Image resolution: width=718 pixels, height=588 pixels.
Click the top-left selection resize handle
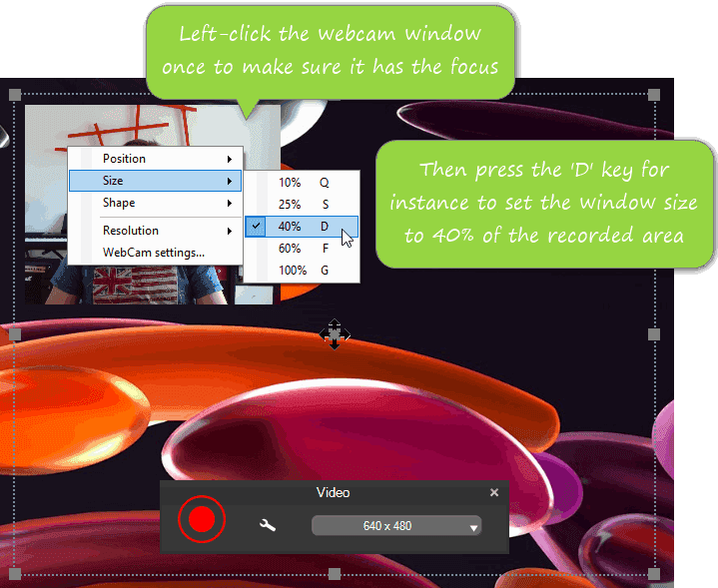pos(15,95)
